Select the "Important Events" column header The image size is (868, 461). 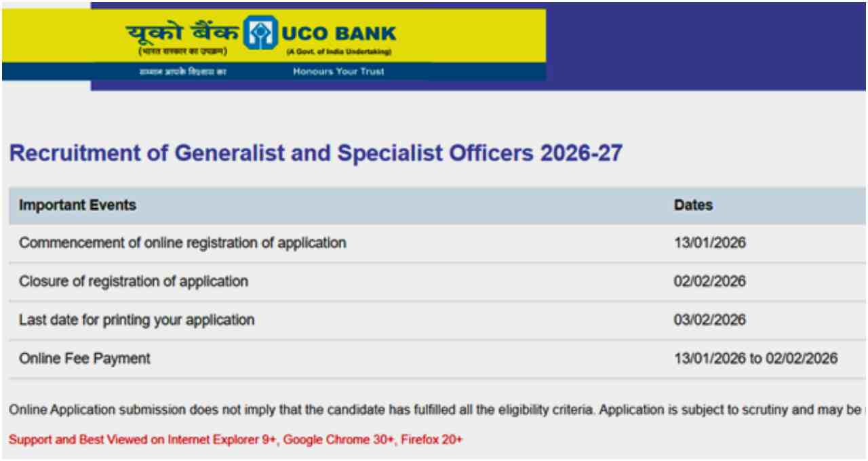coord(77,205)
